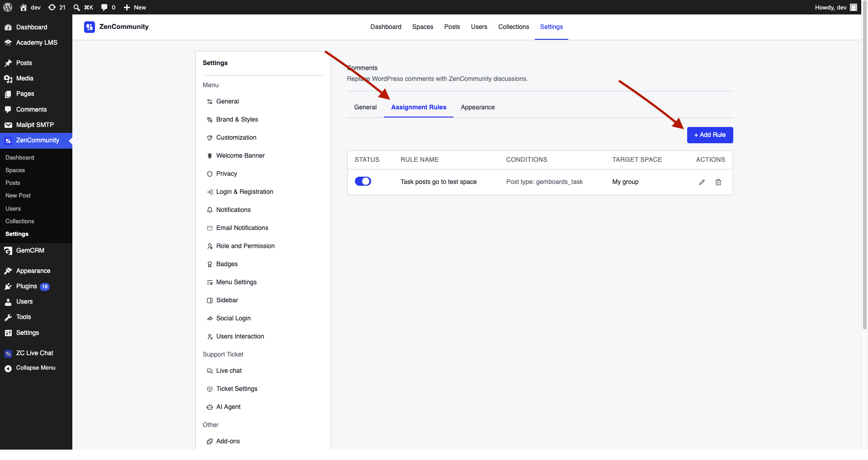The image size is (868, 460).
Task: Open Add-ons settings item
Action: (228, 441)
